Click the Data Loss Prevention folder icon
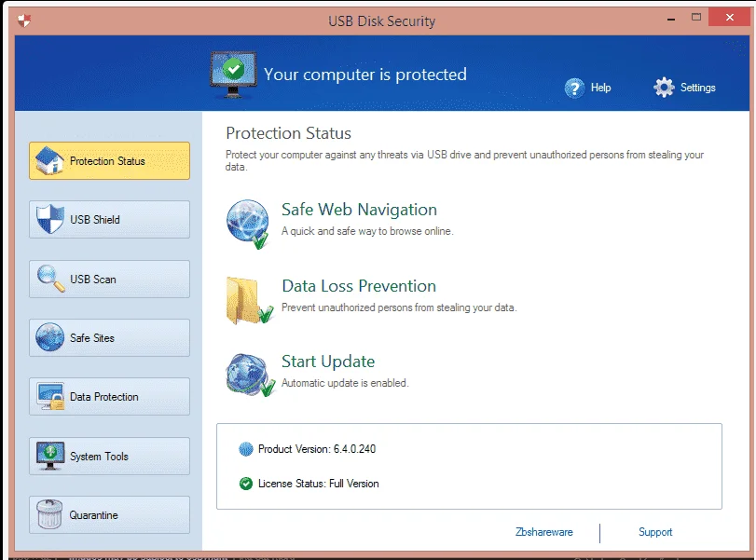This screenshot has height=560, width=756. [249, 300]
